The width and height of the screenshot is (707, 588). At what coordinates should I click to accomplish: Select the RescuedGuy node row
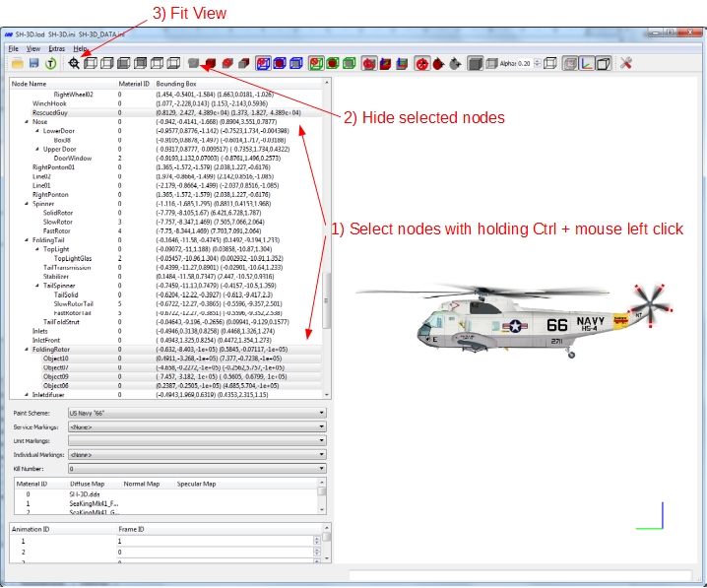(x=166, y=112)
